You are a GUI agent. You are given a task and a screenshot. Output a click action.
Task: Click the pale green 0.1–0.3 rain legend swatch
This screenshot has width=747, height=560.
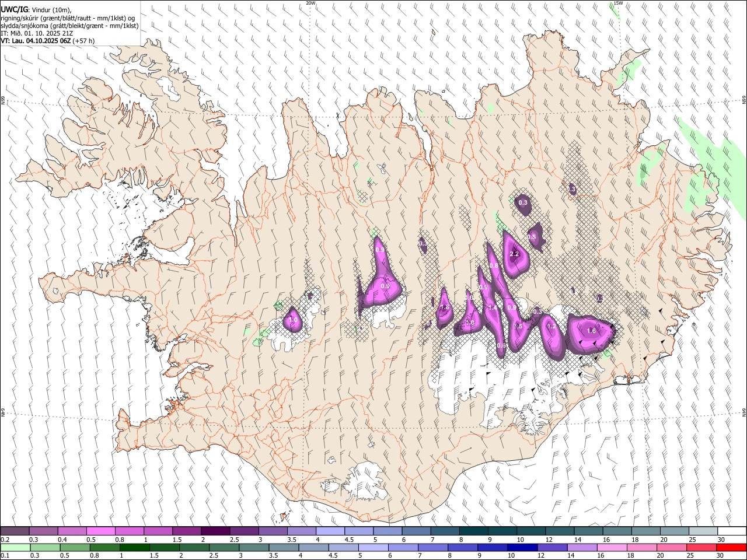point(15,548)
